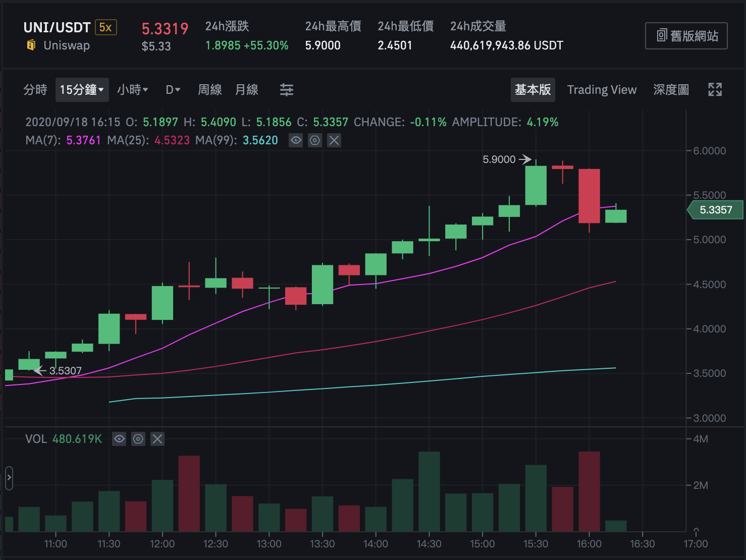Screen dimensions: 746x560
Task: Open MA indicator settings icon
Action: [x=315, y=140]
